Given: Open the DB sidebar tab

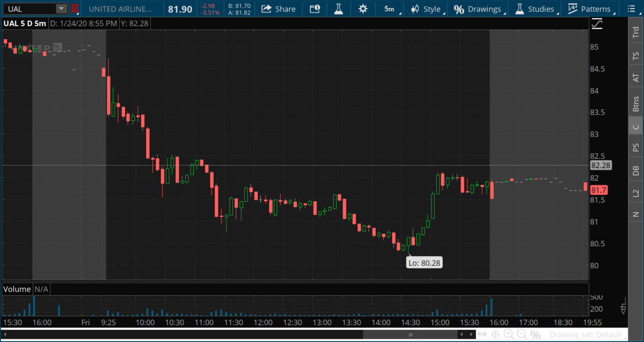Looking at the screenshot, I should (x=636, y=170).
